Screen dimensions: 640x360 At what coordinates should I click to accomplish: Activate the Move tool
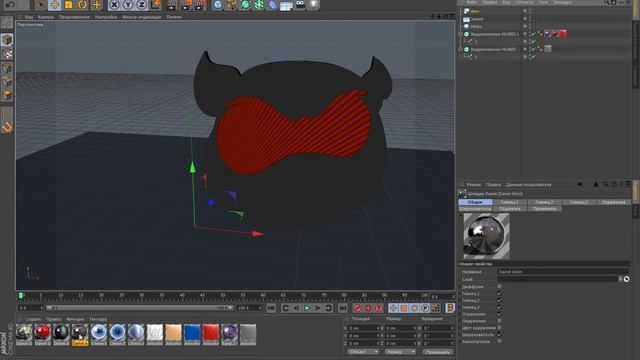tap(54, 5)
